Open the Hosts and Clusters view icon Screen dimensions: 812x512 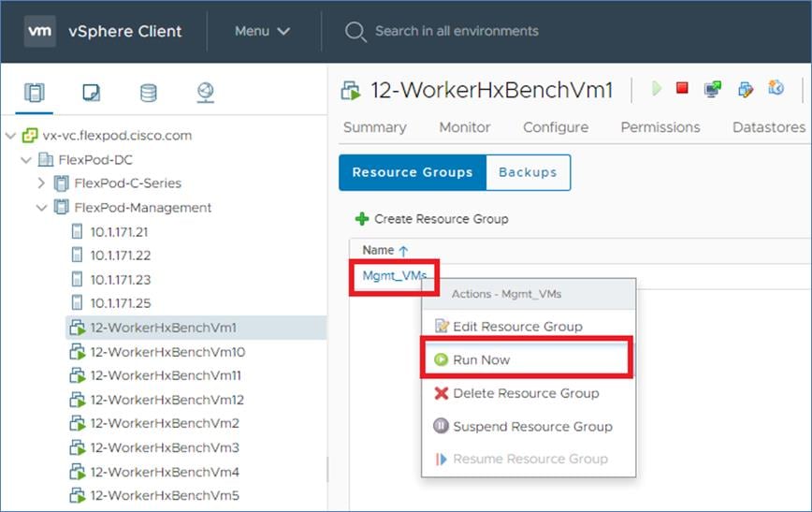point(35,93)
